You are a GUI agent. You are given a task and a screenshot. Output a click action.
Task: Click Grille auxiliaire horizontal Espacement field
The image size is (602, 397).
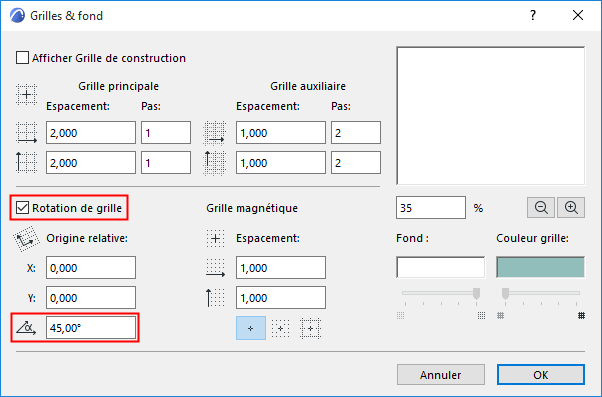pyautogui.click(x=281, y=133)
